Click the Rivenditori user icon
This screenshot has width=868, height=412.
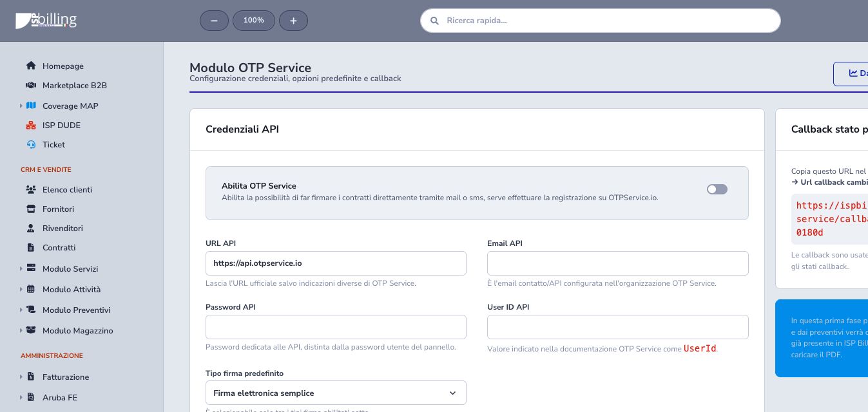(31, 228)
